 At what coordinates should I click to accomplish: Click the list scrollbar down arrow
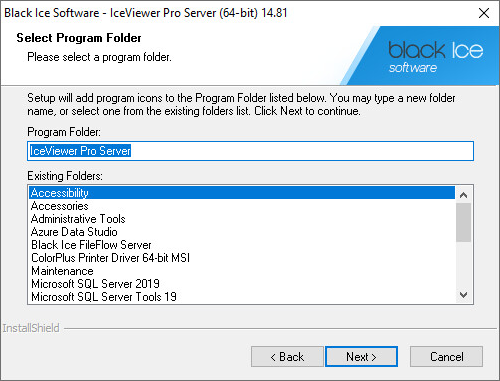pyautogui.click(x=463, y=295)
